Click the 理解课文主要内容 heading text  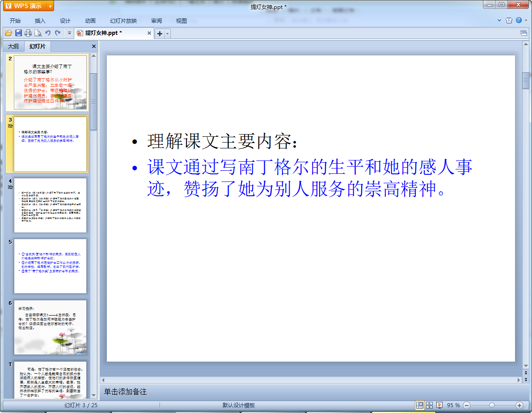222,141
